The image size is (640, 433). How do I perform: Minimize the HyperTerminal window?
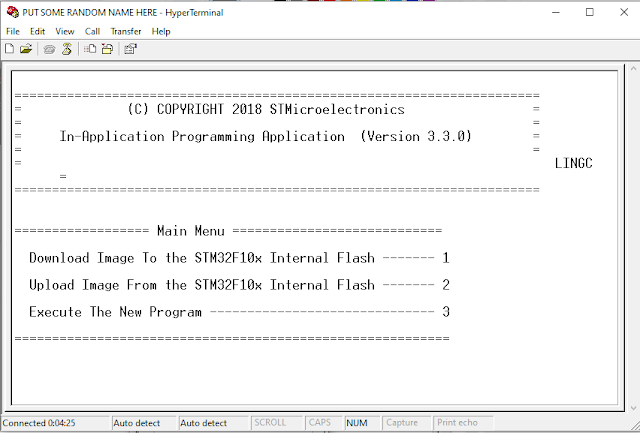pos(556,12)
